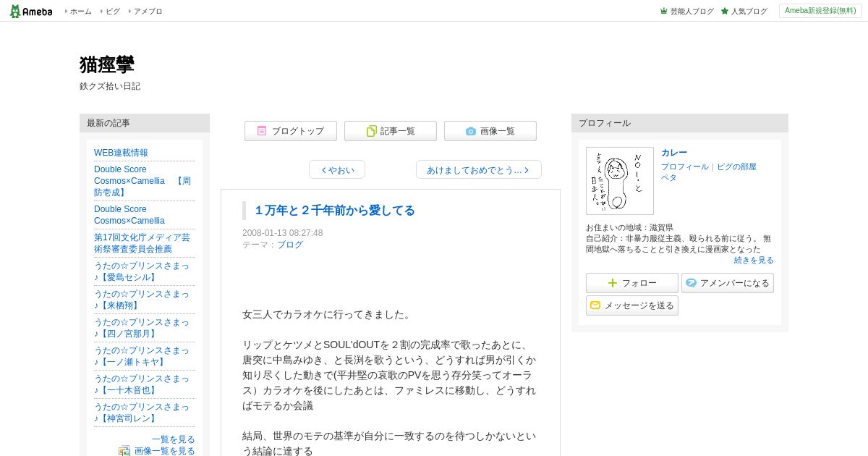The width and height of the screenshot is (868, 456).
Task: Click Ameba新規登録(無料) button
Action: coord(820,11)
